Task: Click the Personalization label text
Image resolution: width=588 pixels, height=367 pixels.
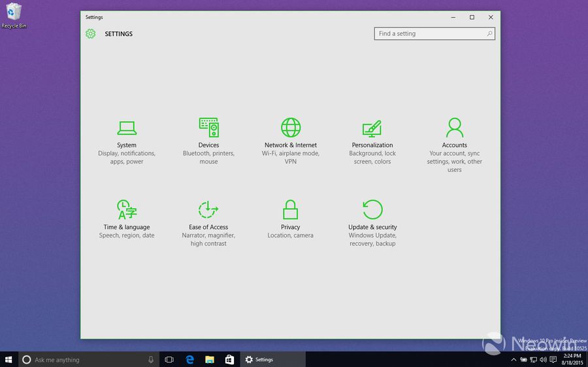Action: click(372, 145)
